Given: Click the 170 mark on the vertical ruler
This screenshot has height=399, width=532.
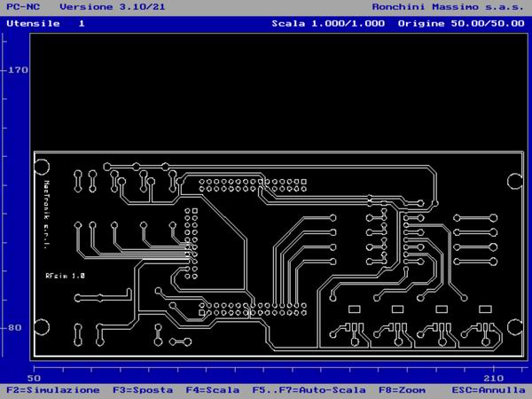Looking at the screenshot, I should pos(17,70).
